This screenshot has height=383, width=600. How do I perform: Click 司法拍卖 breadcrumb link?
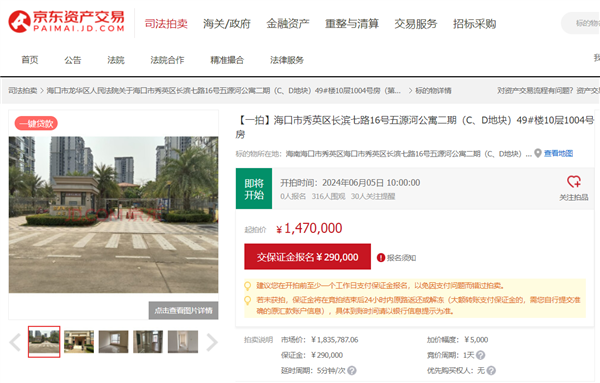click(23, 91)
